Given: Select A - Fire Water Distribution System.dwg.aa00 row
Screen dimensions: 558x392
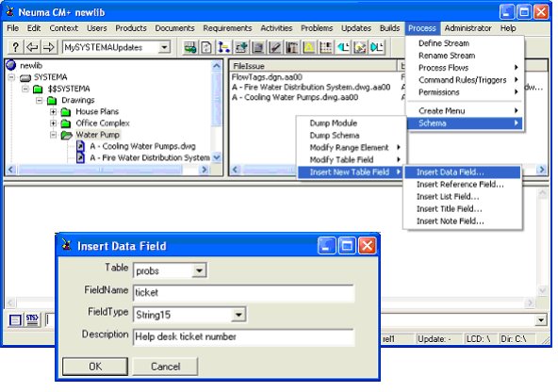Looking at the screenshot, I should click(x=311, y=87).
